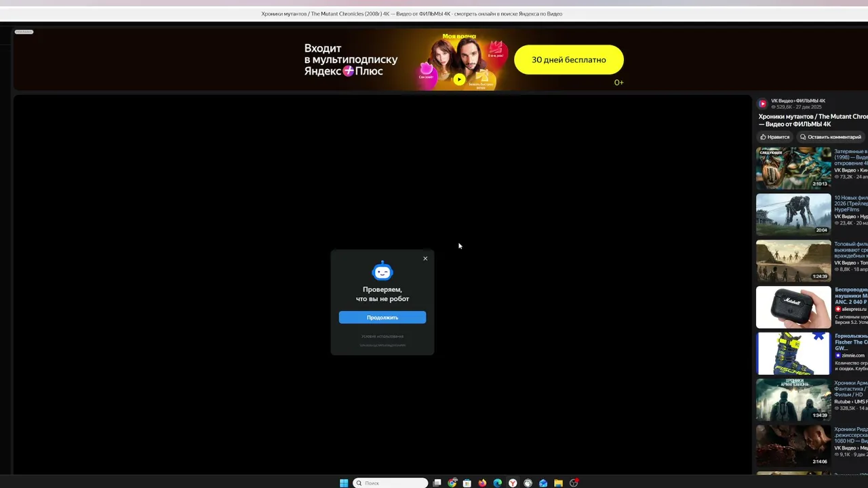Open taskbar icon with red notification dot
Viewport: 868px width, 488px height.
click(574, 483)
